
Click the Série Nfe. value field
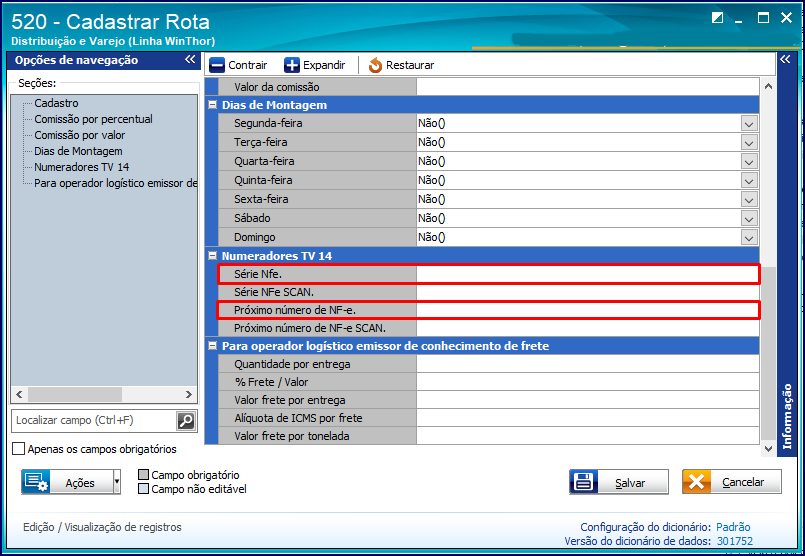click(x=587, y=274)
